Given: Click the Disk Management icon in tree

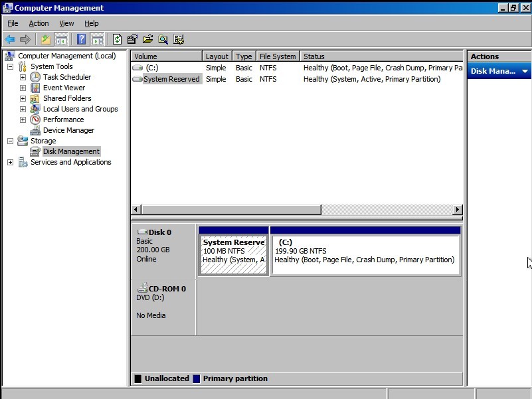Looking at the screenshot, I should pos(35,151).
